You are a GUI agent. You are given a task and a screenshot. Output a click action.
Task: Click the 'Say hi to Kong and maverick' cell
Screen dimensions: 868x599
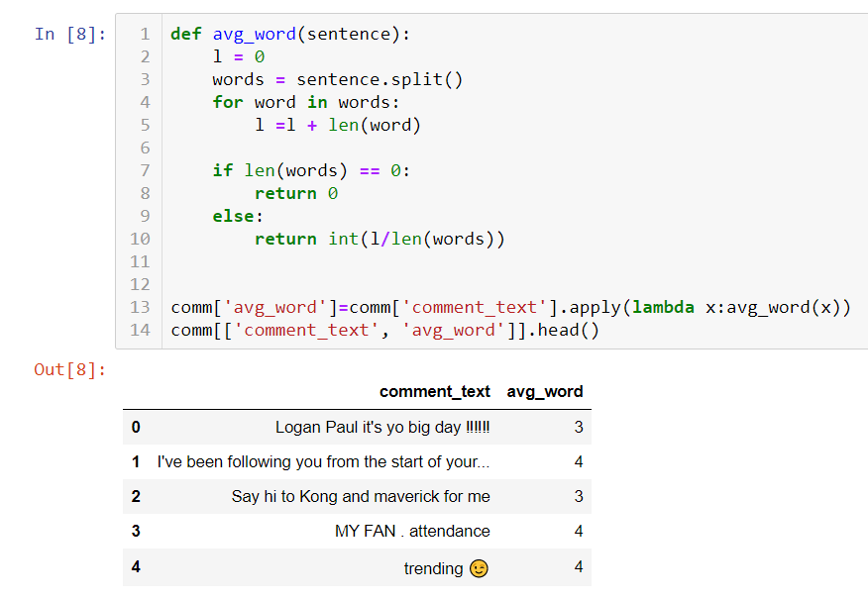point(361,496)
